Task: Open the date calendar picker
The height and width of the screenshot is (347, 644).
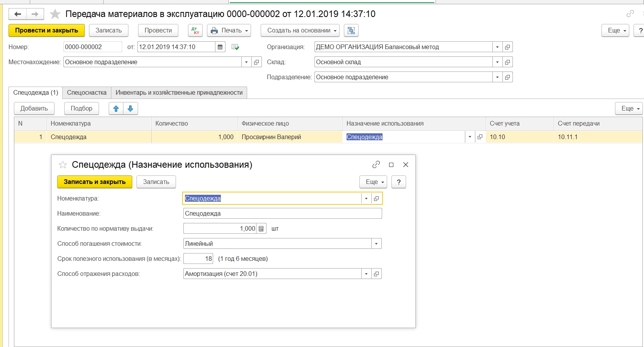Action: 220,47
